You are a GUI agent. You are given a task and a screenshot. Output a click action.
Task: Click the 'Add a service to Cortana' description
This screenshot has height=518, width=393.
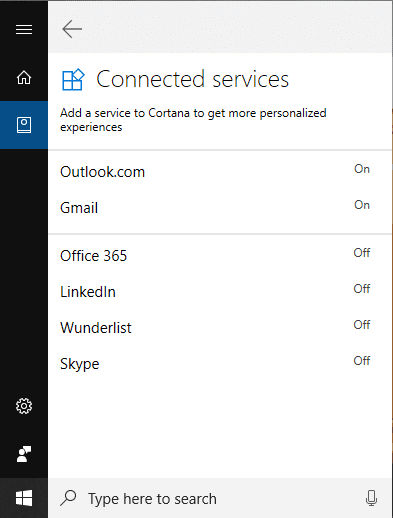[x=193, y=120]
